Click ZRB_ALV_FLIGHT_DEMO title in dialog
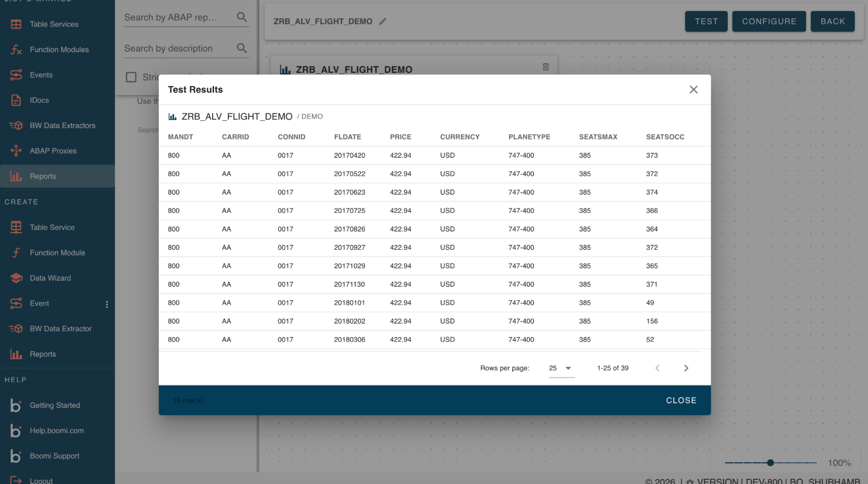The image size is (868, 484). 237,116
